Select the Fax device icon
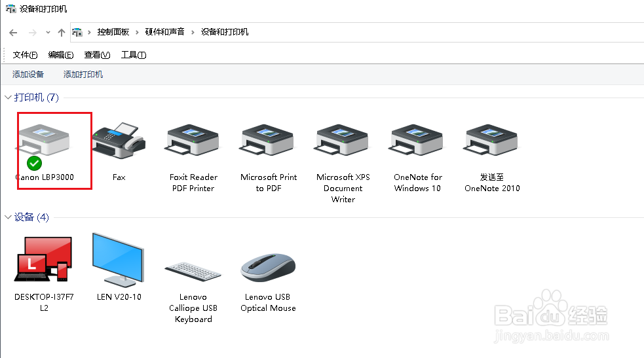644x358 pixels. 119,140
